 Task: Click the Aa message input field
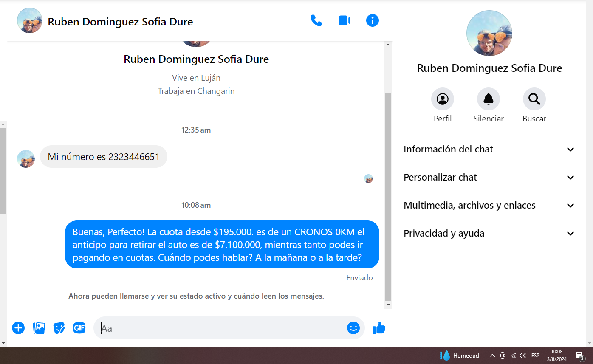(x=221, y=328)
